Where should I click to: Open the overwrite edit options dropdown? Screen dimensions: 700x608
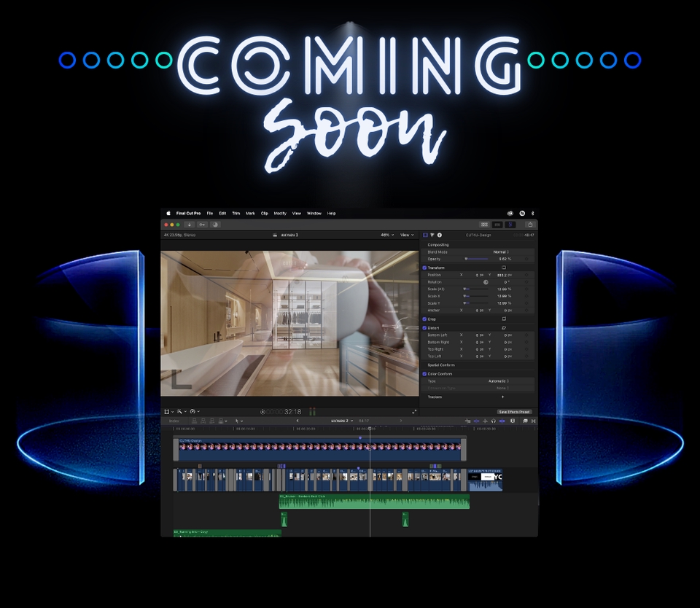click(223, 421)
